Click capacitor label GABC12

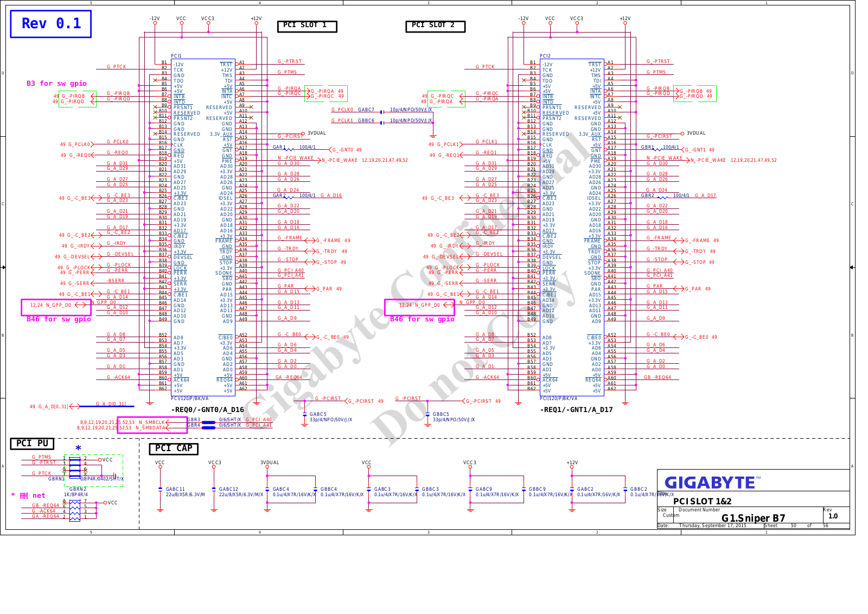[x=228, y=489]
